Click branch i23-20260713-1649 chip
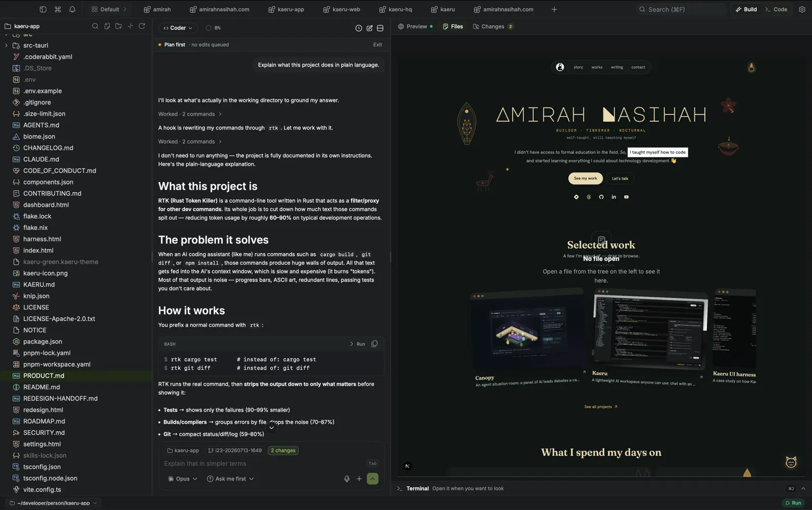Screen dimensions: 812x510 235,450
